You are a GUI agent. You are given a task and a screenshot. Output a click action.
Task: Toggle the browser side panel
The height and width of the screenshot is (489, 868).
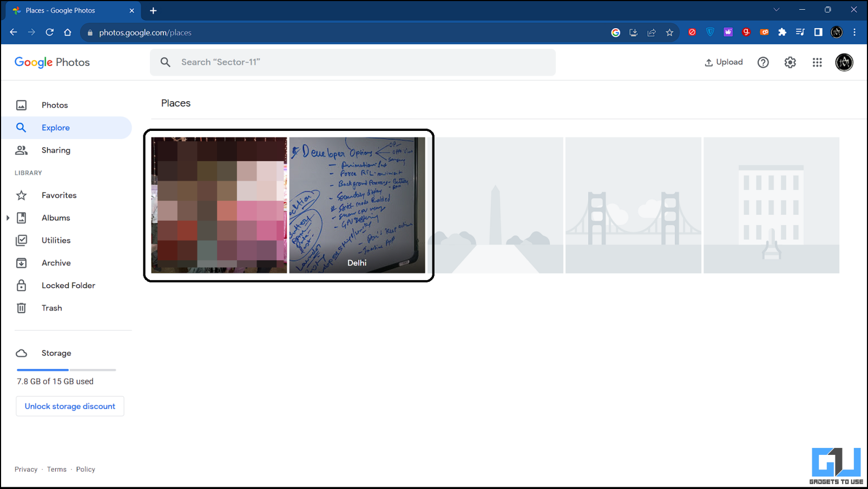click(x=818, y=32)
